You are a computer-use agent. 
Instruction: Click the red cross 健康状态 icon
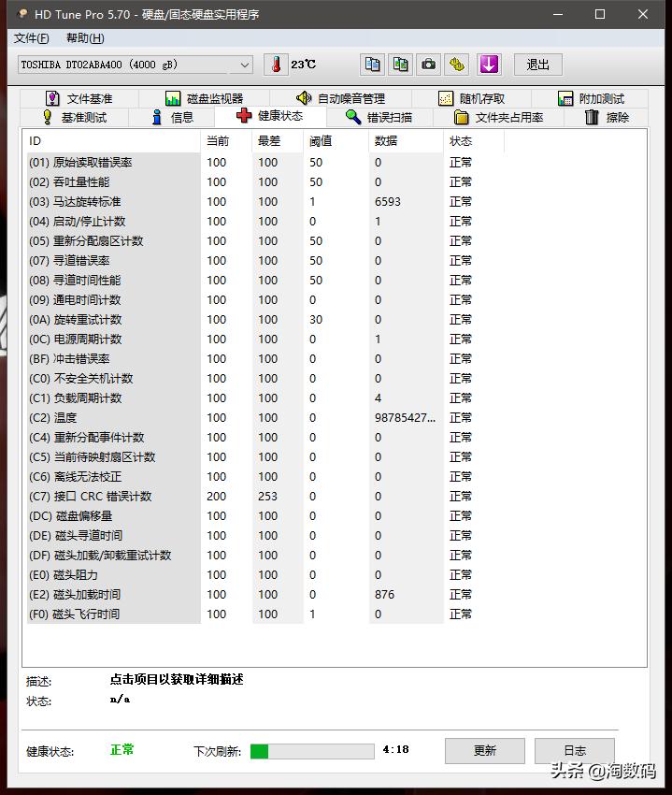tap(244, 116)
